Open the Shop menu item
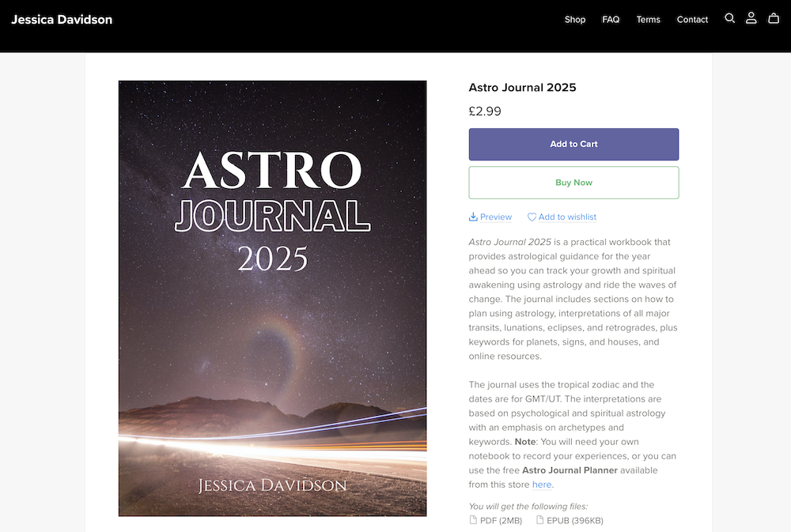The width and height of the screenshot is (791, 532). coord(575,19)
